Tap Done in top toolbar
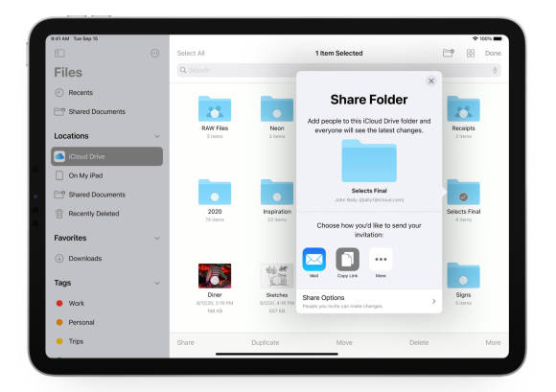This screenshot has height=392, width=556. [x=493, y=53]
